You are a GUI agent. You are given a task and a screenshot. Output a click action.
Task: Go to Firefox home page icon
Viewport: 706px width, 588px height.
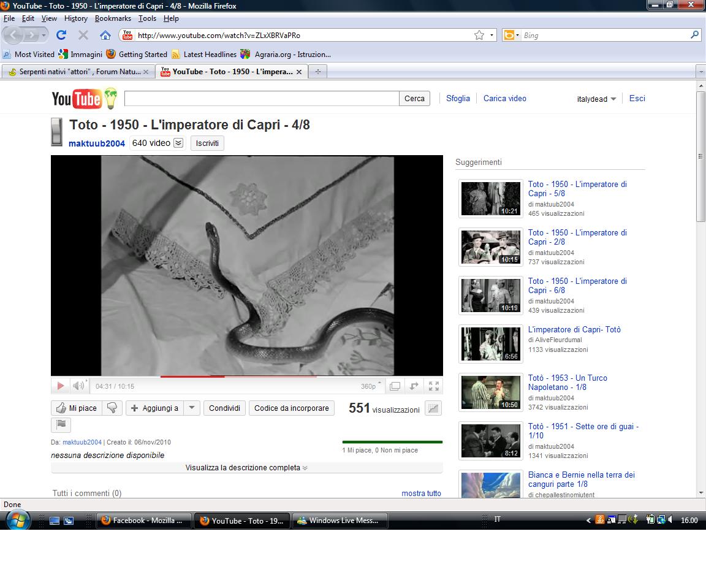pyautogui.click(x=105, y=36)
